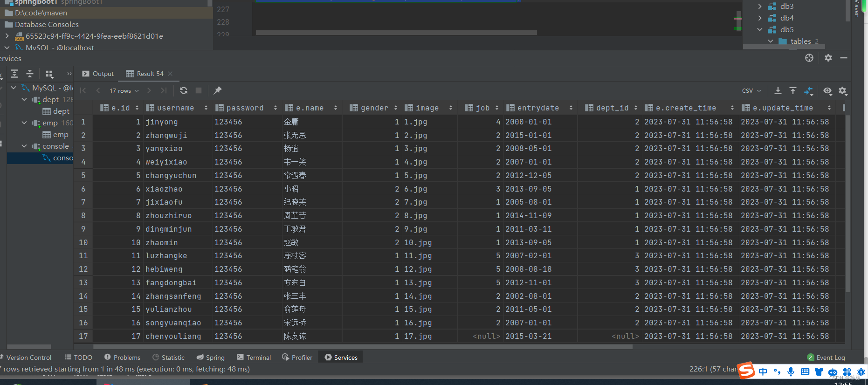Viewport: 868px width, 385px height.
Task: Collapse the console node in Services tree
Action: pyautogui.click(x=24, y=146)
